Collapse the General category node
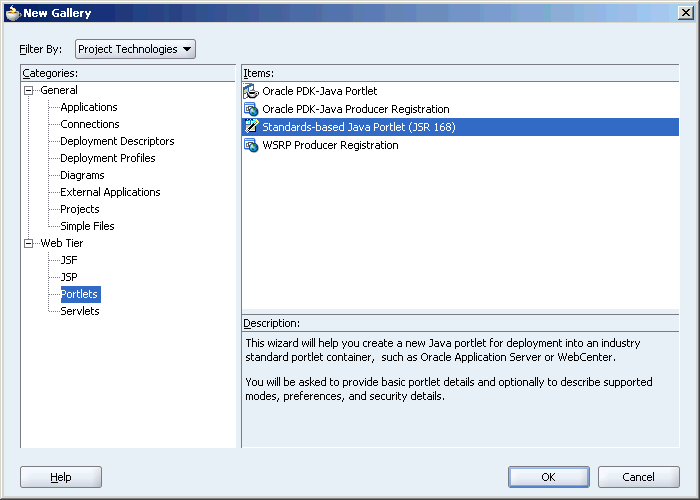700x500 pixels. 29,91
